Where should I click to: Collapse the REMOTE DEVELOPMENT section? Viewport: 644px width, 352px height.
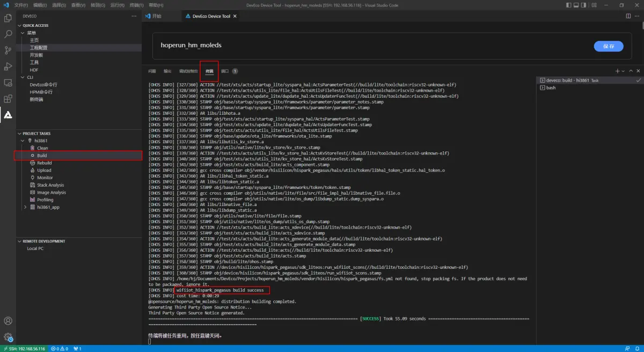(20, 241)
